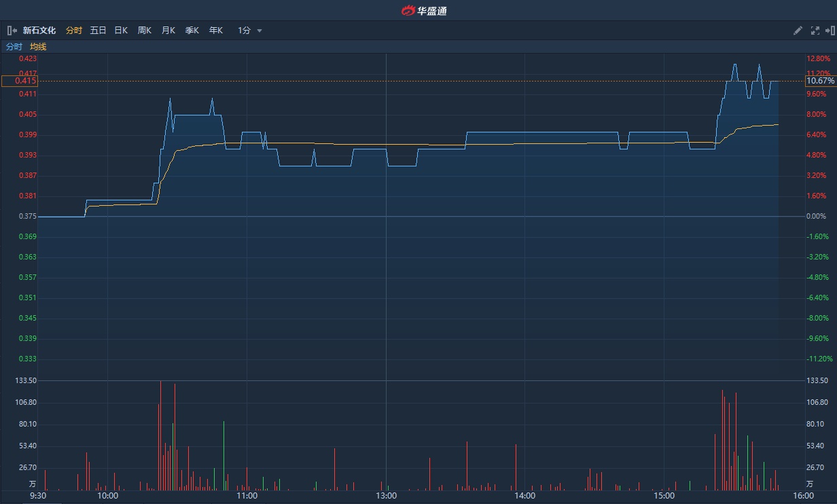Click the right 26.70 volume axis label
837x504 pixels.
click(x=816, y=467)
